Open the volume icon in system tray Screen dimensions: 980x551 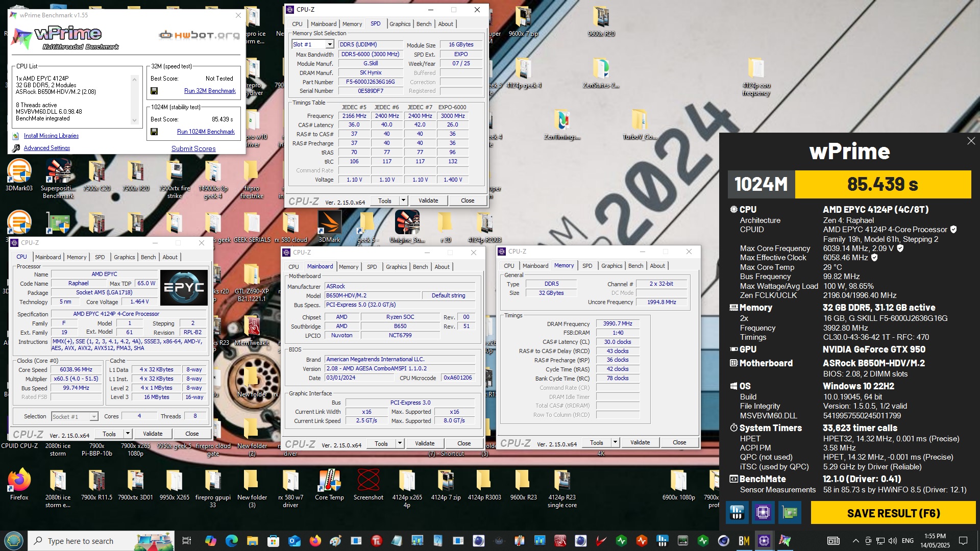click(892, 541)
